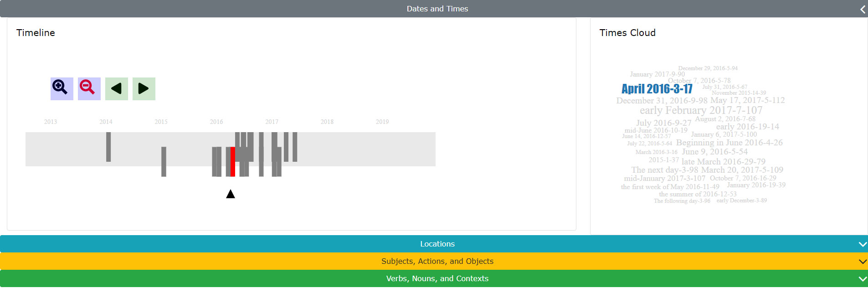This screenshot has width=868, height=293.
Task: Collapse the Dates and Times panel chevron
Action: pyautogui.click(x=862, y=9)
